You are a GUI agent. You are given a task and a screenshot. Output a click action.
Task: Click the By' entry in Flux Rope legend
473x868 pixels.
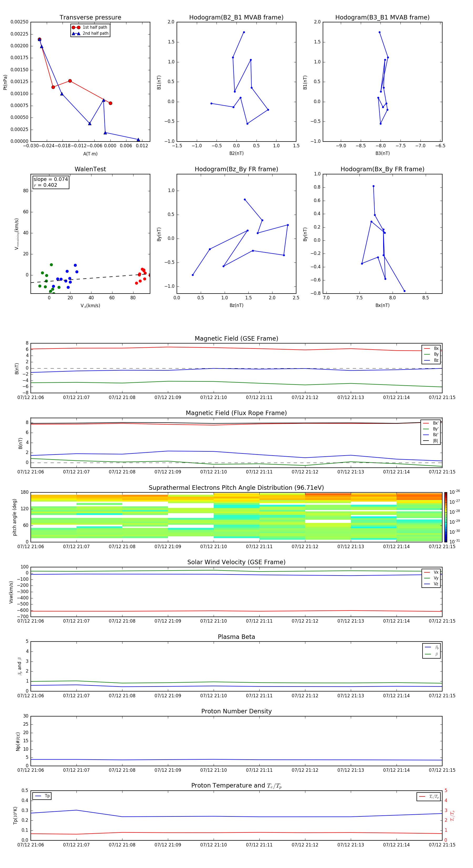pyautogui.click(x=431, y=429)
